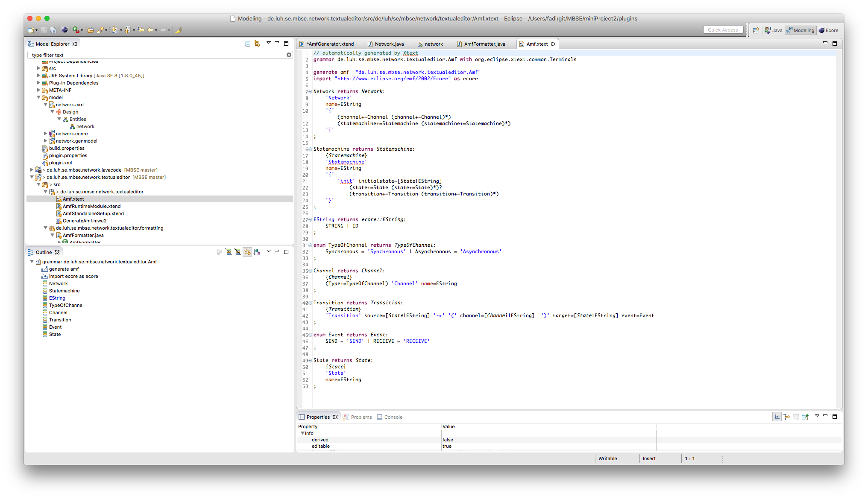Image resolution: width=868 pixels, height=499 pixels.
Task: Click the Open Type folder toolbar icon
Action: point(91,30)
